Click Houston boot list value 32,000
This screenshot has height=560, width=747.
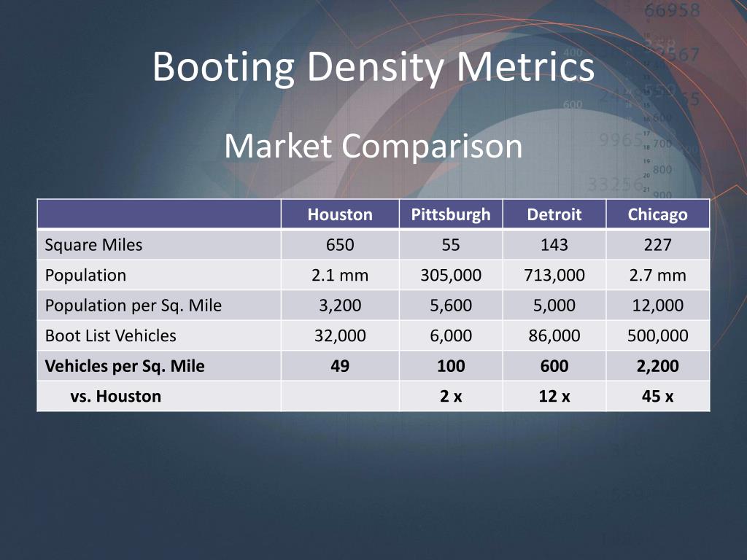pyautogui.click(x=340, y=335)
